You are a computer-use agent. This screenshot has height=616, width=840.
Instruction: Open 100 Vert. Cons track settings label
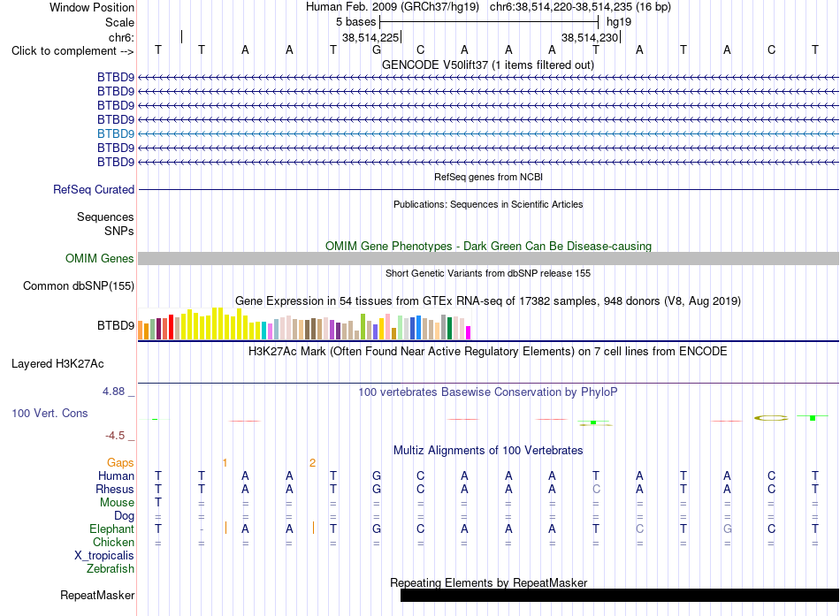coord(50,413)
